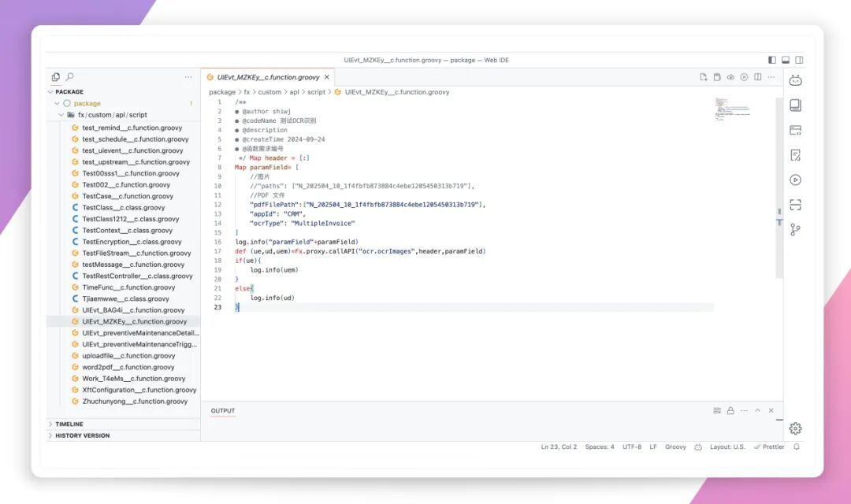This screenshot has height=504, width=851.
Task: Click the run icon in editor toolbar
Action: 744,77
